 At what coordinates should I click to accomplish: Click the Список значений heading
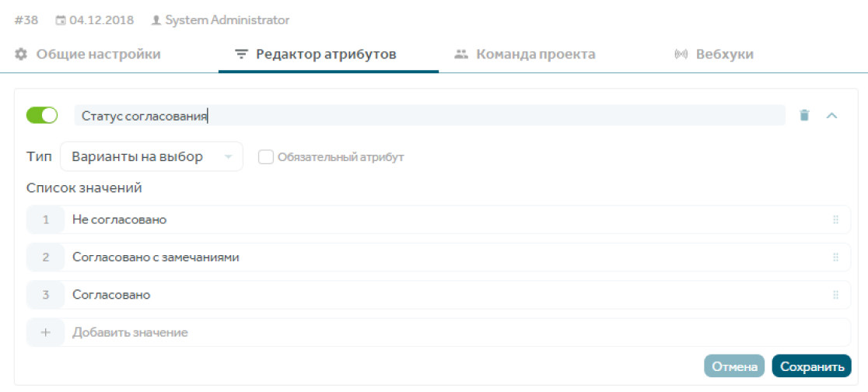84,188
